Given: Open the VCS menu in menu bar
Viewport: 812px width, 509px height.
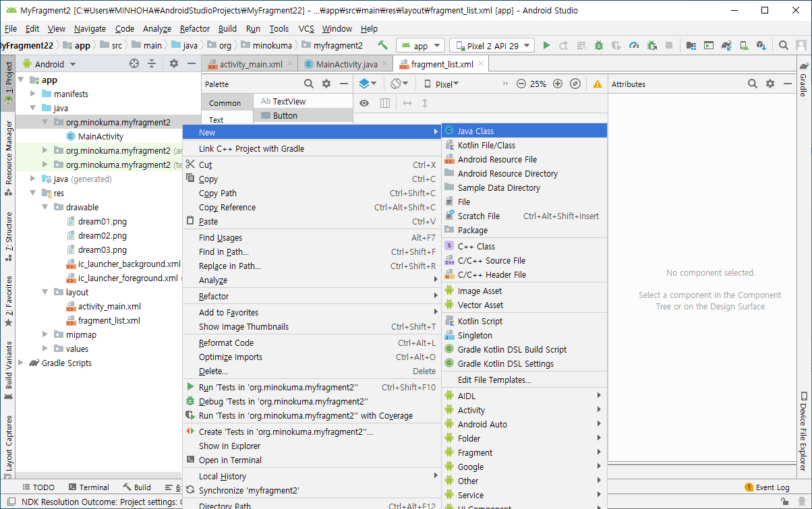Looking at the screenshot, I should (x=306, y=28).
